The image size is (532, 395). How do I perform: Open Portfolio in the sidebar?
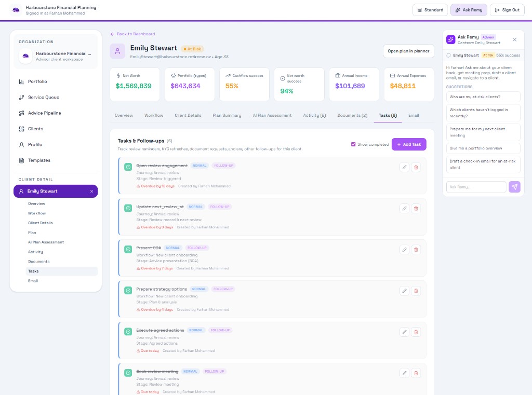[56, 81]
